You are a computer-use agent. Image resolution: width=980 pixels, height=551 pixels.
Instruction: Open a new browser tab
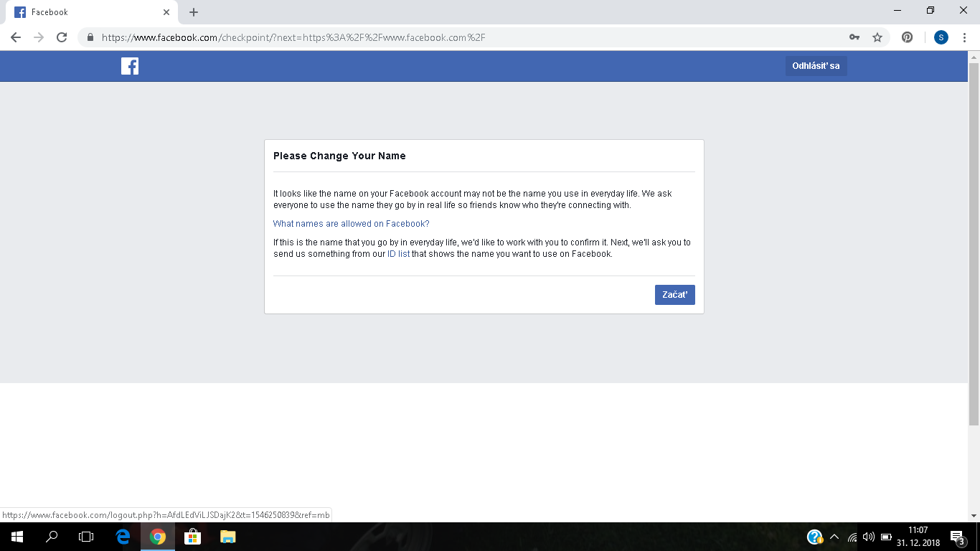click(194, 12)
